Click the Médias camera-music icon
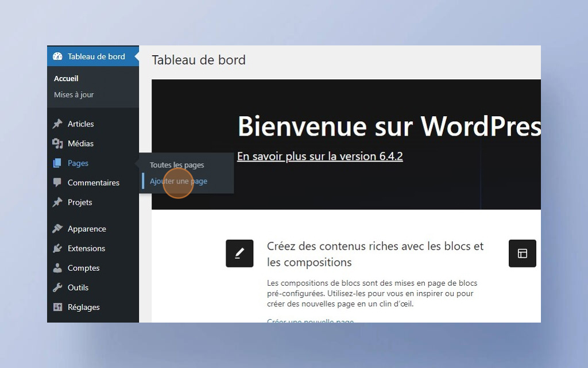588x368 pixels. [x=57, y=143]
